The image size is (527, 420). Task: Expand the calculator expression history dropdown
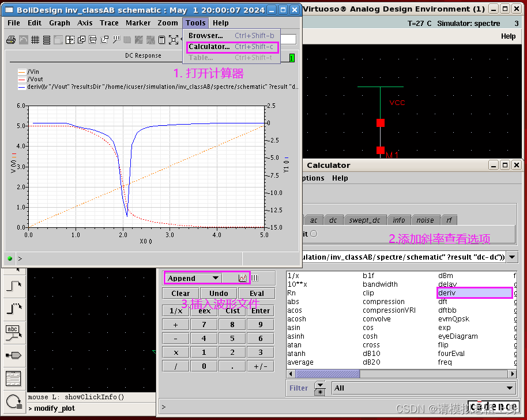511,257
